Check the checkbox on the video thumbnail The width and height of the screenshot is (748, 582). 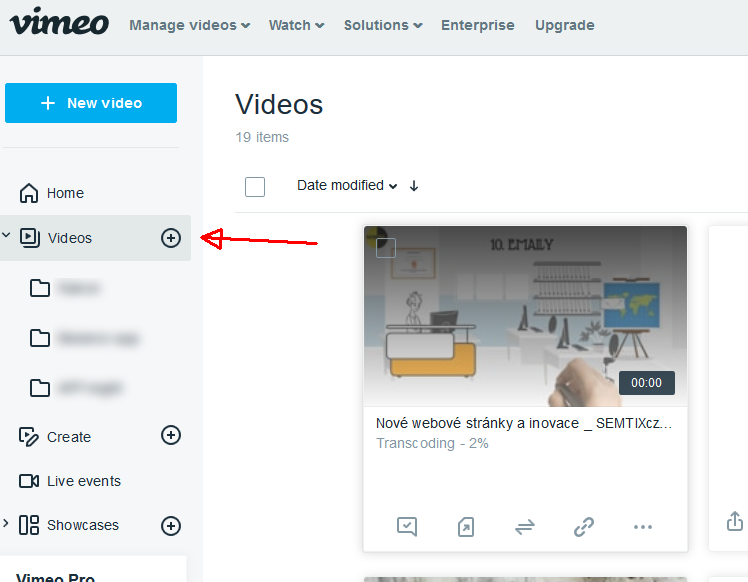(x=386, y=248)
